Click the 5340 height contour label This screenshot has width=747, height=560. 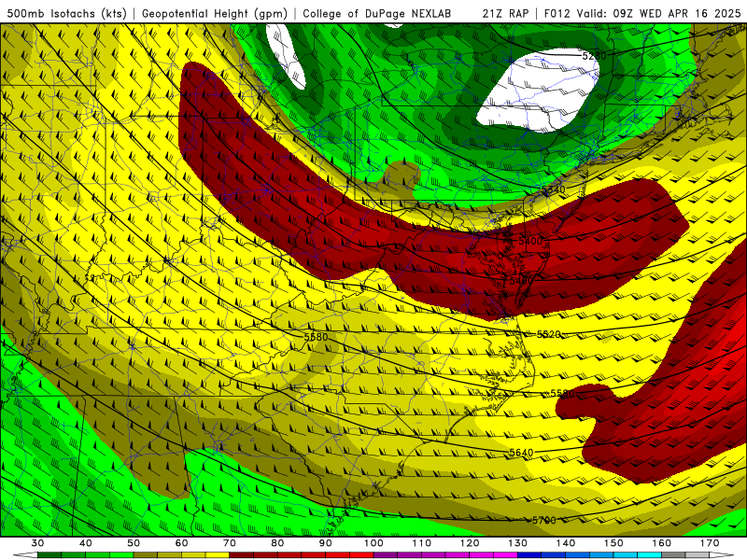click(x=553, y=190)
